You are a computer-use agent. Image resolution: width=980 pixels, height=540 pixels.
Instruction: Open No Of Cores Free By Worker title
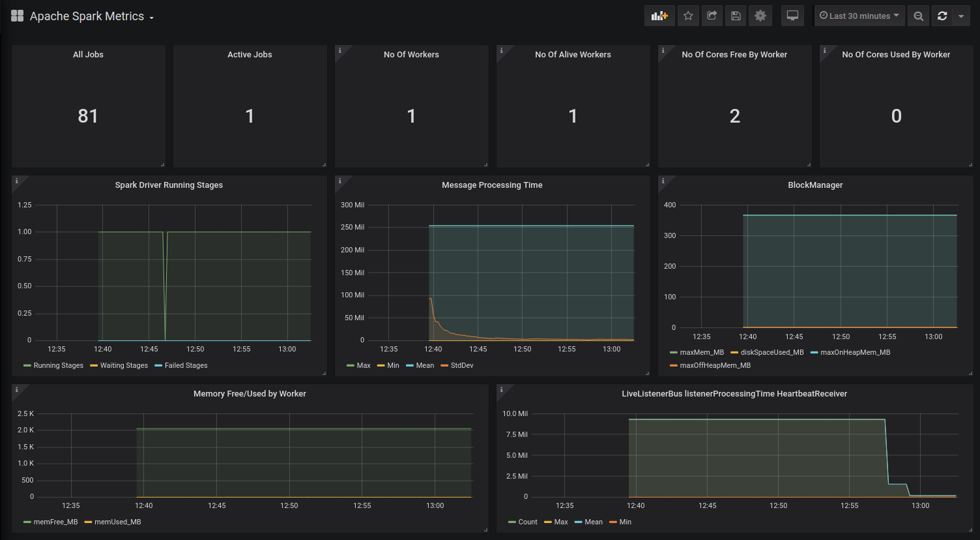[x=734, y=55]
